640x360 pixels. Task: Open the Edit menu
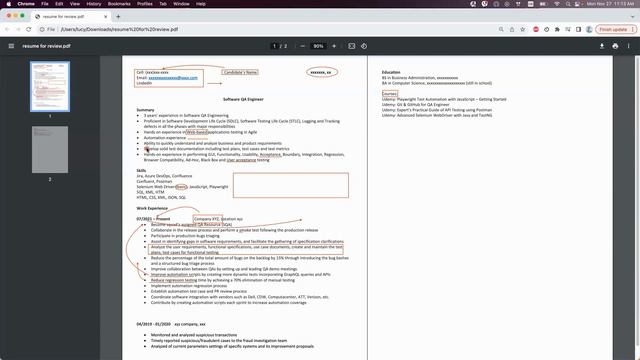pos(59,4)
